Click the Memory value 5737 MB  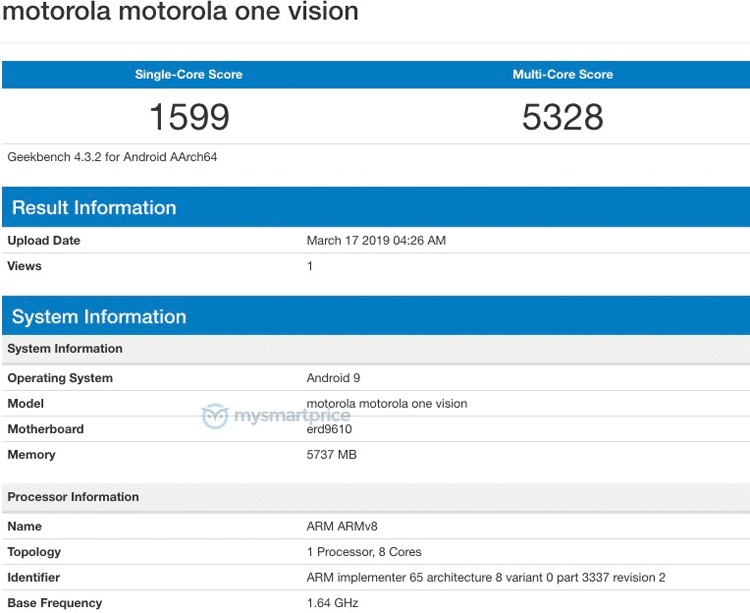tap(332, 455)
